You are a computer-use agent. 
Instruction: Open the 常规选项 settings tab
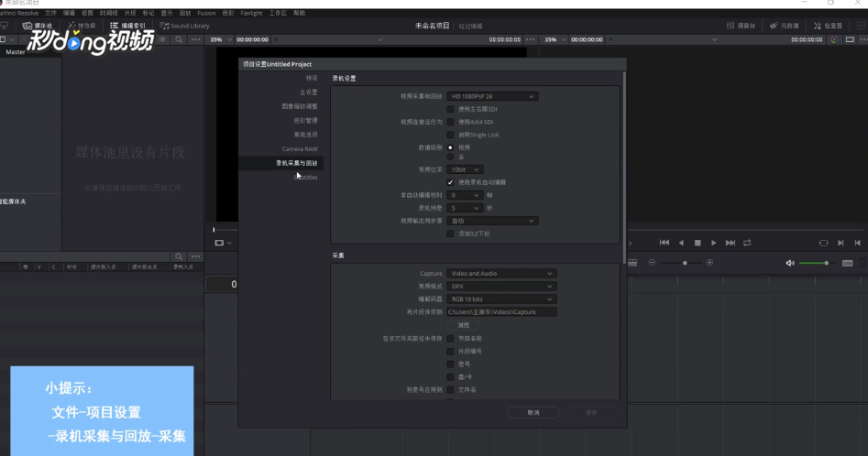click(305, 135)
